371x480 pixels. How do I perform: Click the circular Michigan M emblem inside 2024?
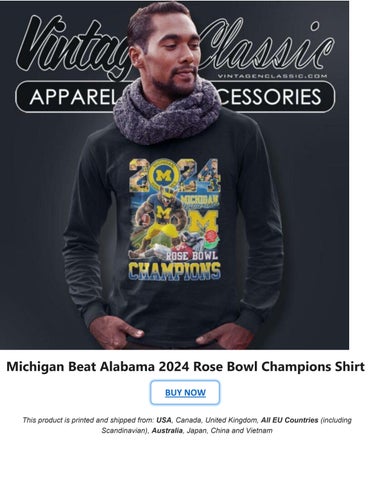click(163, 175)
